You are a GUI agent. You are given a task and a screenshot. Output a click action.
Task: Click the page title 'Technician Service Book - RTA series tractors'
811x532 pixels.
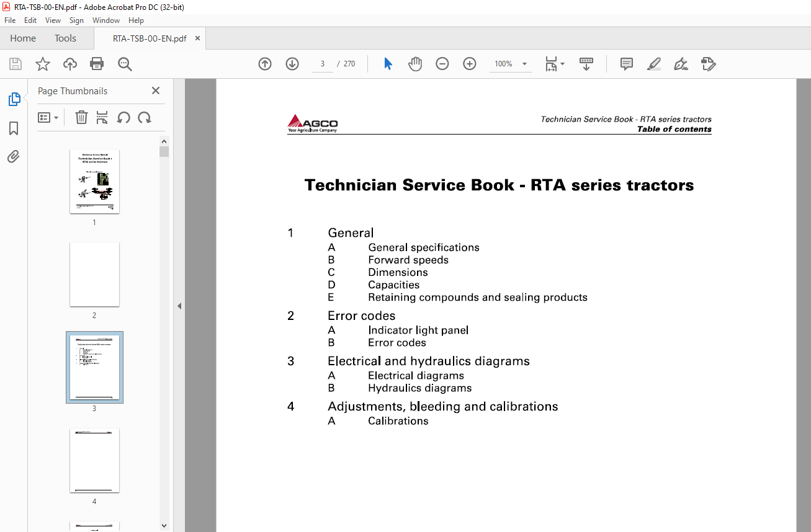coord(500,185)
